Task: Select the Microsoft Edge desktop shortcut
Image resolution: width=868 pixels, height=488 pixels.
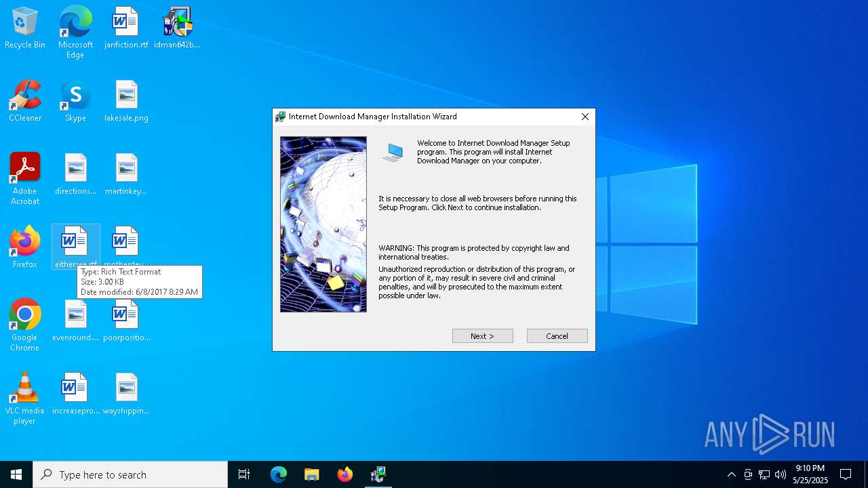Action: click(75, 33)
